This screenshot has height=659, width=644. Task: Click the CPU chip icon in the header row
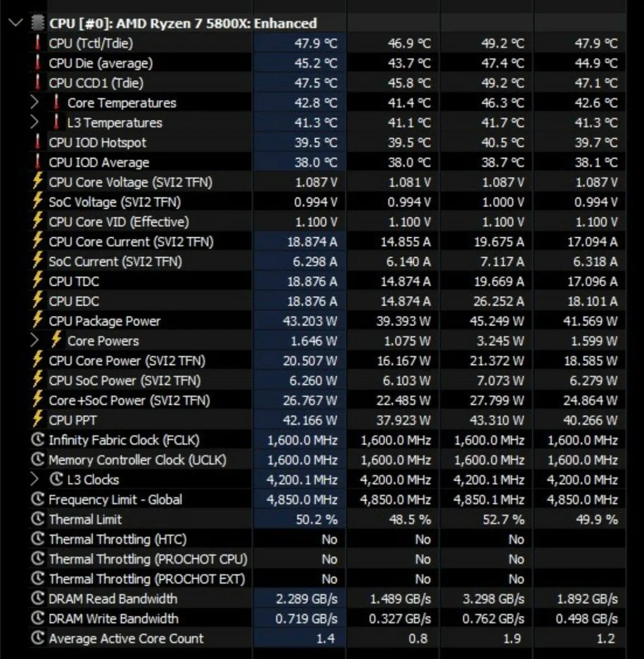37,23
